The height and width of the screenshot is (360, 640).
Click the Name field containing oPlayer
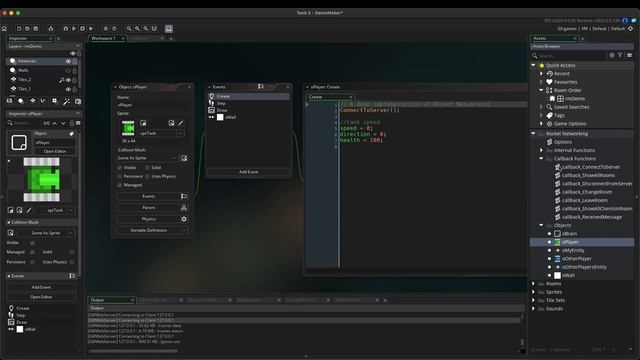[x=153, y=105]
